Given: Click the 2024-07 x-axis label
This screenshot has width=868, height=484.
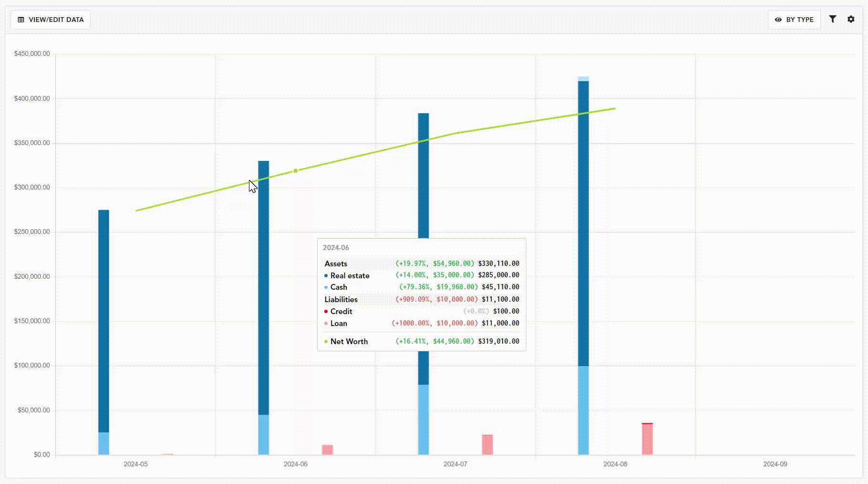Looking at the screenshot, I should [455, 464].
